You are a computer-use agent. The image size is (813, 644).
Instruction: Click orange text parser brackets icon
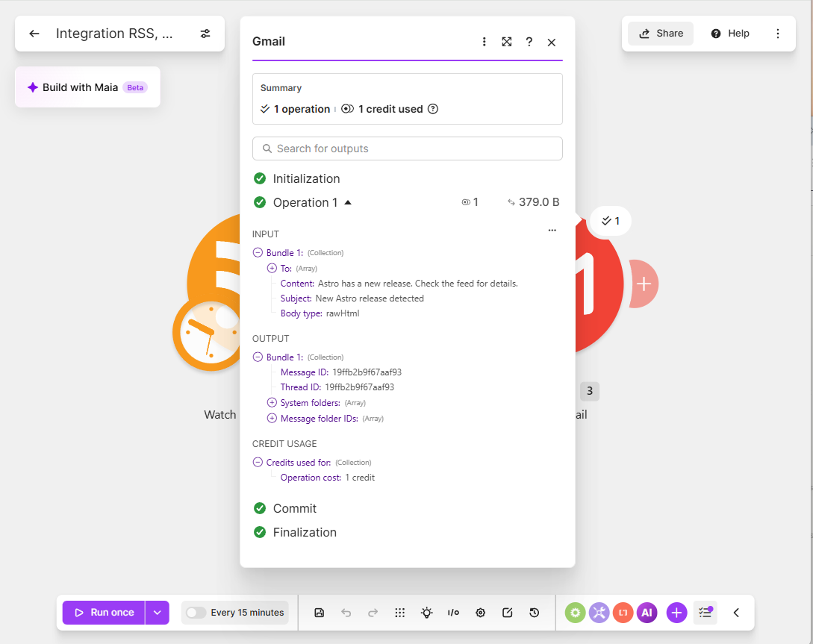(x=623, y=613)
